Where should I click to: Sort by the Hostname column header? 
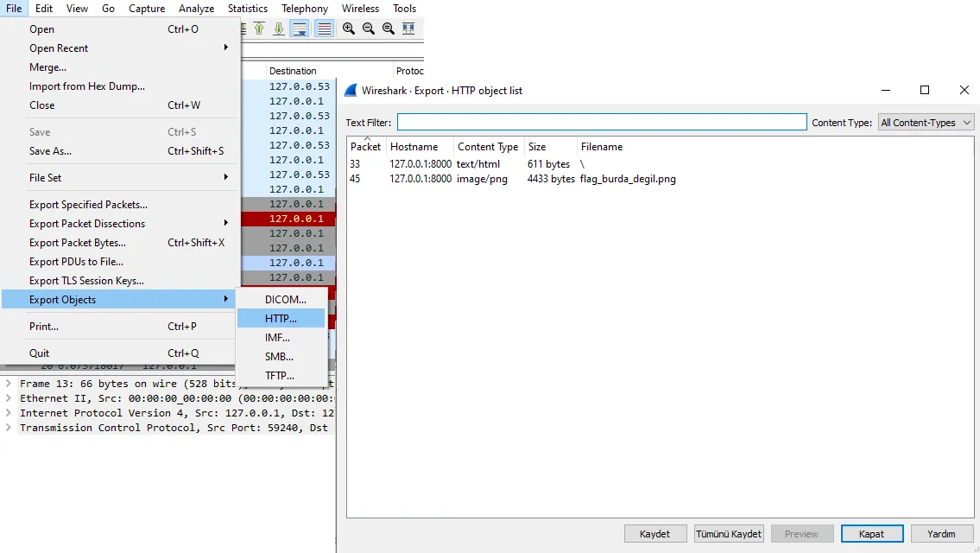420,146
